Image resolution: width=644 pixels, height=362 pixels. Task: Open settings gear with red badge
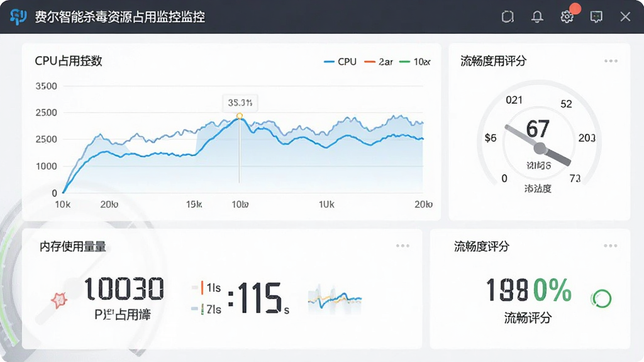[567, 16]
